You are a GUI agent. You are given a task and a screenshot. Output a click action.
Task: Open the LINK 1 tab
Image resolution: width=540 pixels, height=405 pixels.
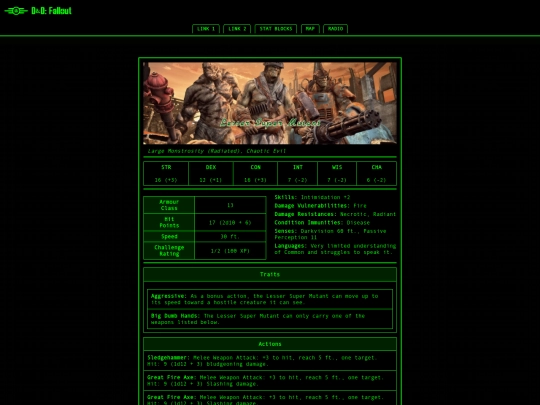[206, 29]
